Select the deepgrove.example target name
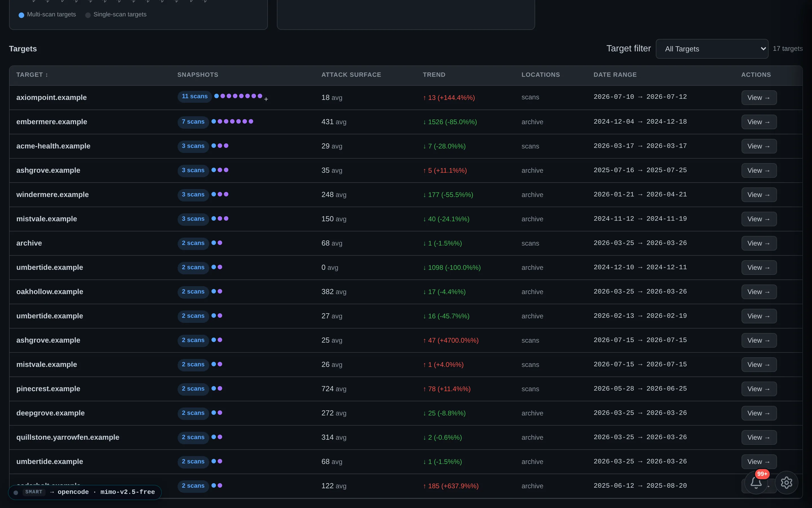 [51, 413]
